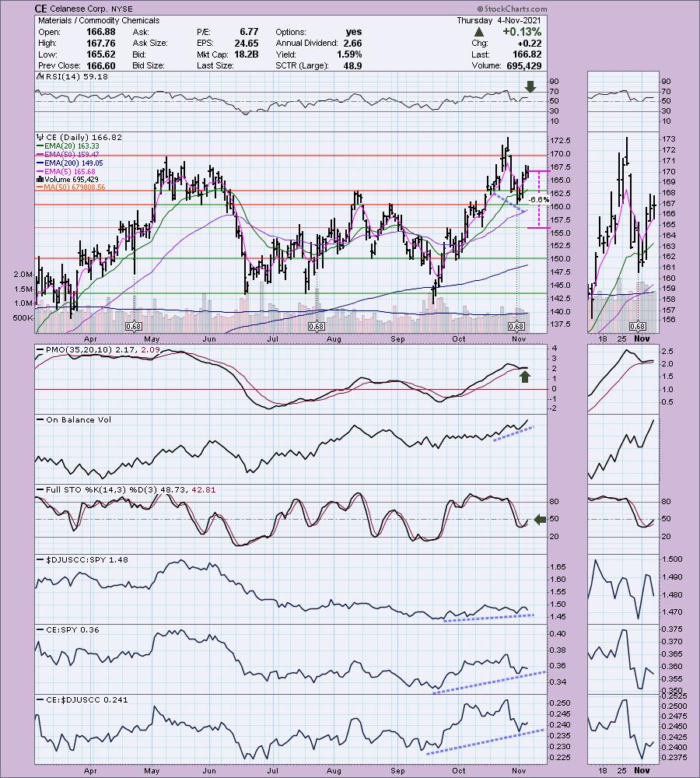This screenshot has width=700, height=778.
Task: Click the Last Size label
Action: click(x=215, y=66)
